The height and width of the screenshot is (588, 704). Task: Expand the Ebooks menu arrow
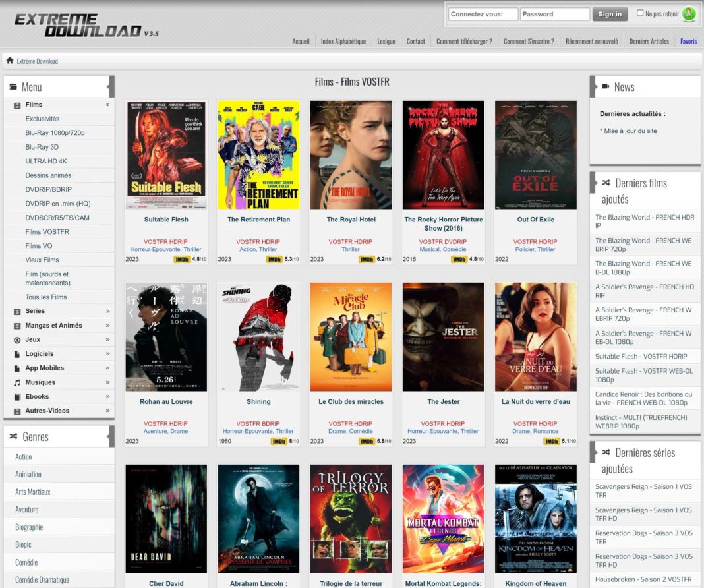click(x=107, y=396)
